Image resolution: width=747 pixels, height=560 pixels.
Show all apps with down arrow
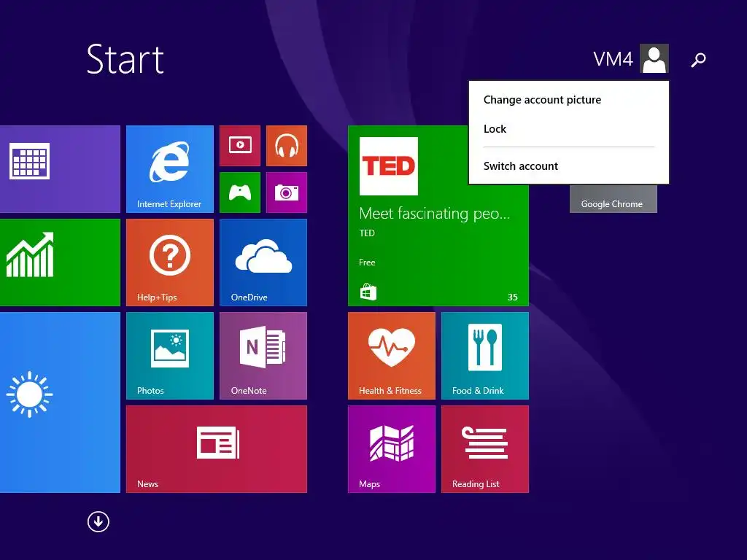point(98,522)
